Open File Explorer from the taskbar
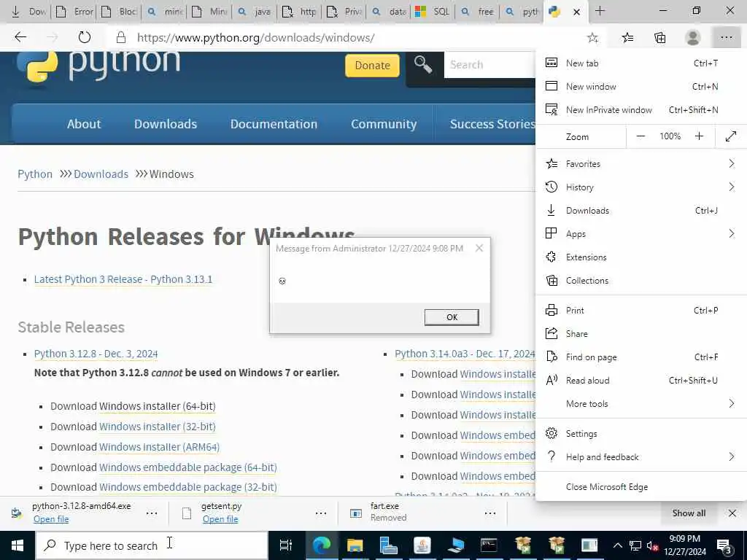 pos(355,545)
